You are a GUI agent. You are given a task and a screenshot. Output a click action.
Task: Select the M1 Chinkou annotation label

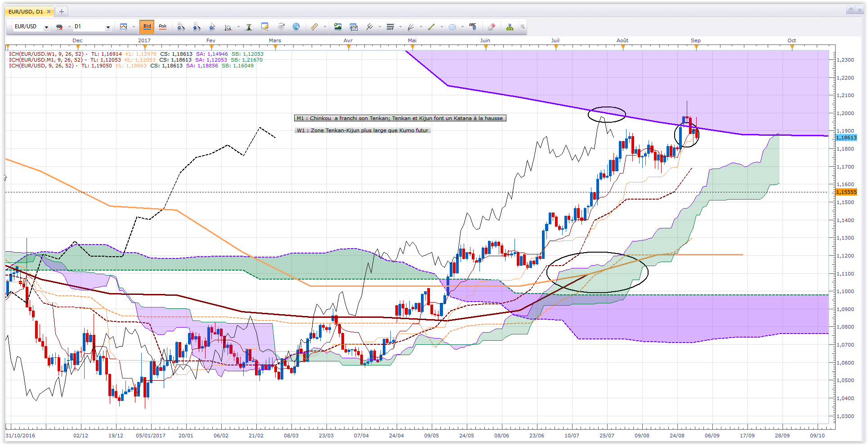pos(400,118)
